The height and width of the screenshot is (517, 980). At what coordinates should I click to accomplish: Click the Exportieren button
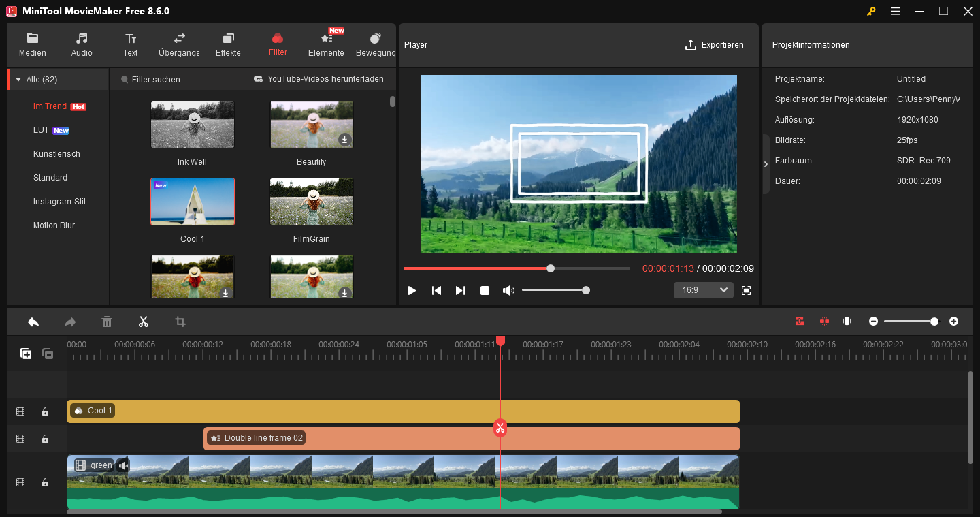tap(715, 44)
